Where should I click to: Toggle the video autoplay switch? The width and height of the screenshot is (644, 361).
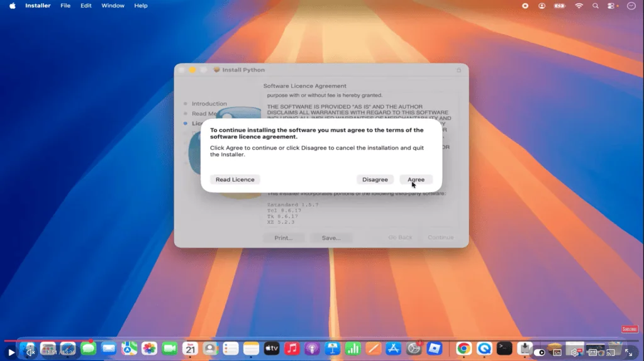click(540, 352)
